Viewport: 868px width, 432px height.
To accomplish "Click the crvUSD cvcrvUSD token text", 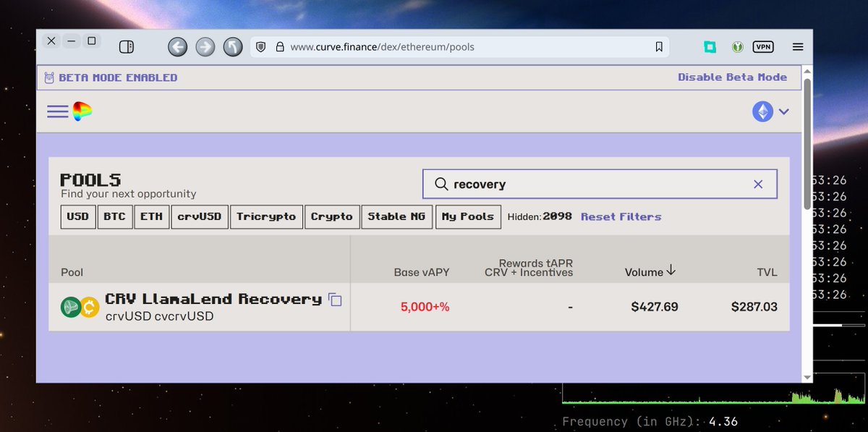I will pyautogui.click(x=159, y=316).
